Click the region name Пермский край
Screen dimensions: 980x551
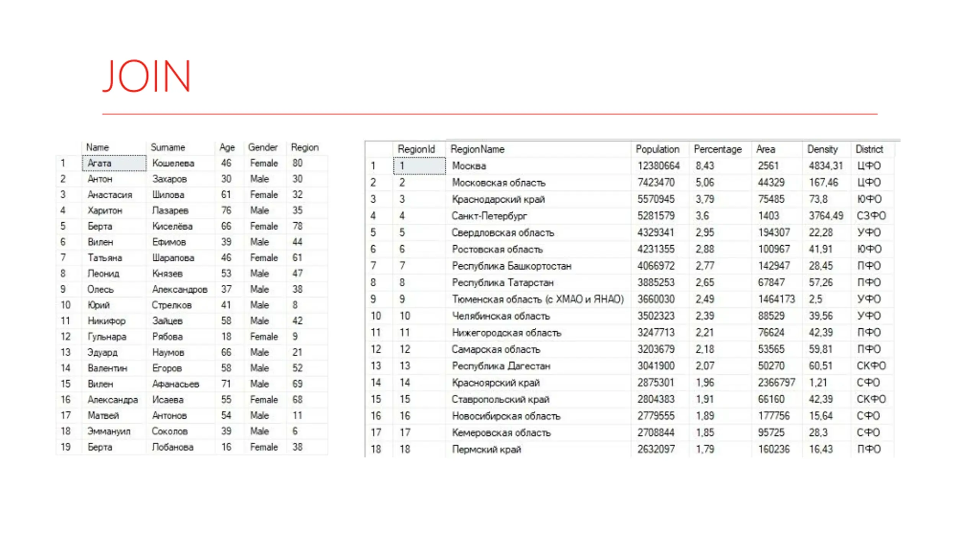click(x=487, y=450)
